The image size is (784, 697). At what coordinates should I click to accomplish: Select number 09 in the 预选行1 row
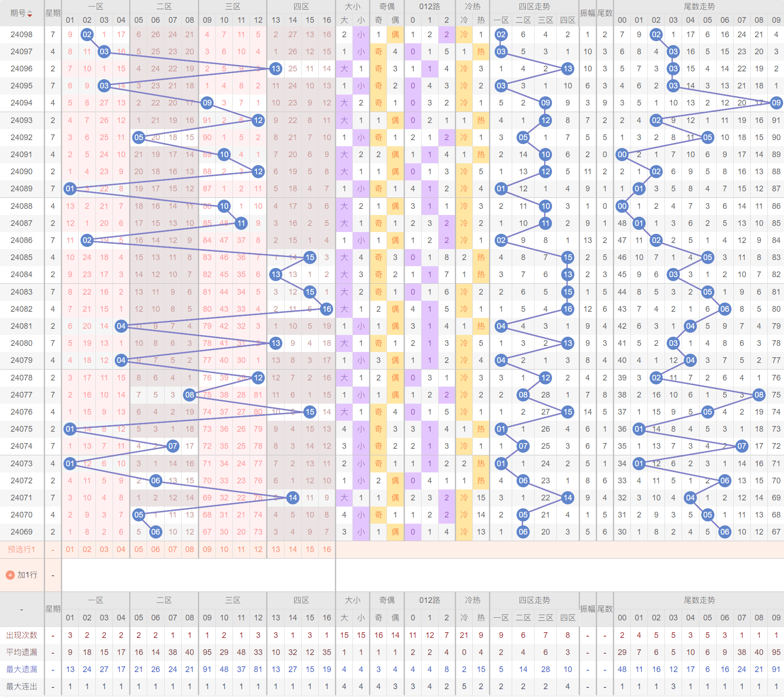207,549
